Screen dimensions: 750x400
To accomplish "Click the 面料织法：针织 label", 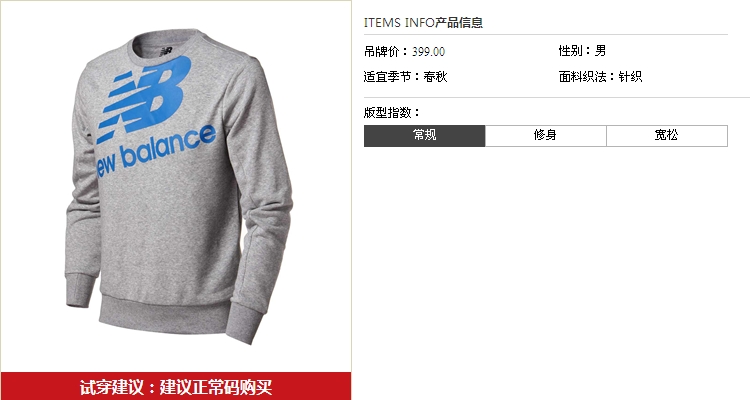I will pyautogui.click(x=600, y=77).
